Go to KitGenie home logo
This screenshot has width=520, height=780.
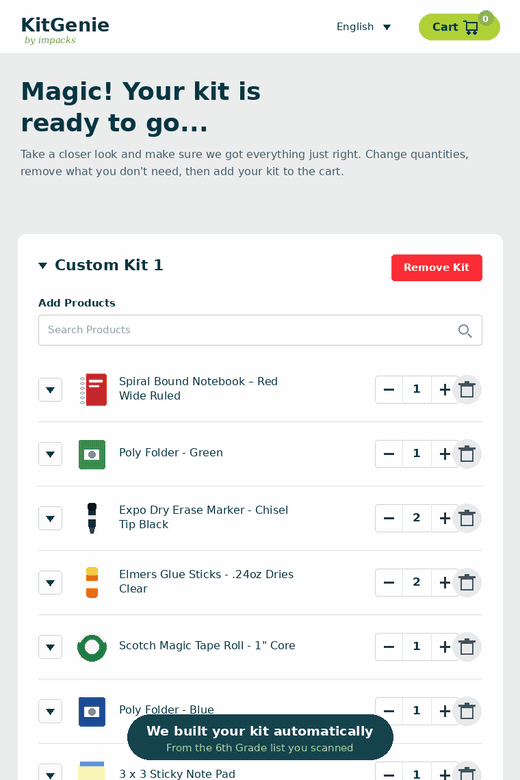(65, 30)
